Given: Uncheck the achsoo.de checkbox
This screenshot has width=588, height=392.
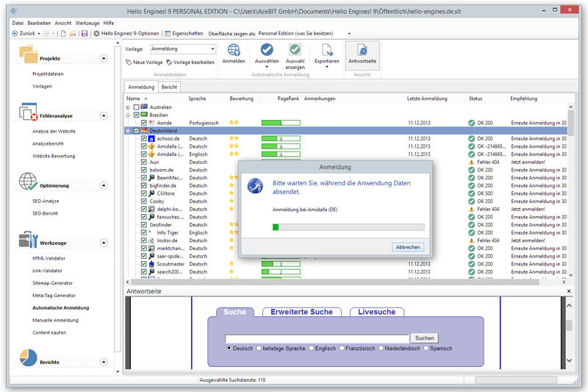Looking at the screenshot, I should coord(144,138).
